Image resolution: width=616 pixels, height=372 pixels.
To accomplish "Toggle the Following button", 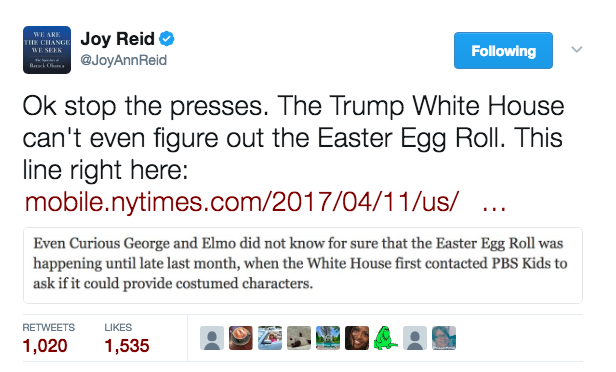I will tap(503, 51).
